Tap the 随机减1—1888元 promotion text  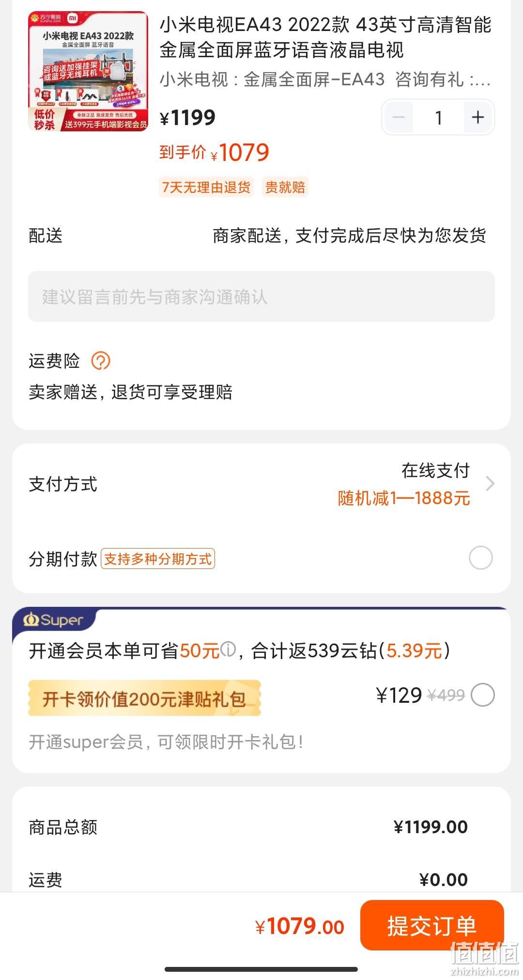coord(404,498)
